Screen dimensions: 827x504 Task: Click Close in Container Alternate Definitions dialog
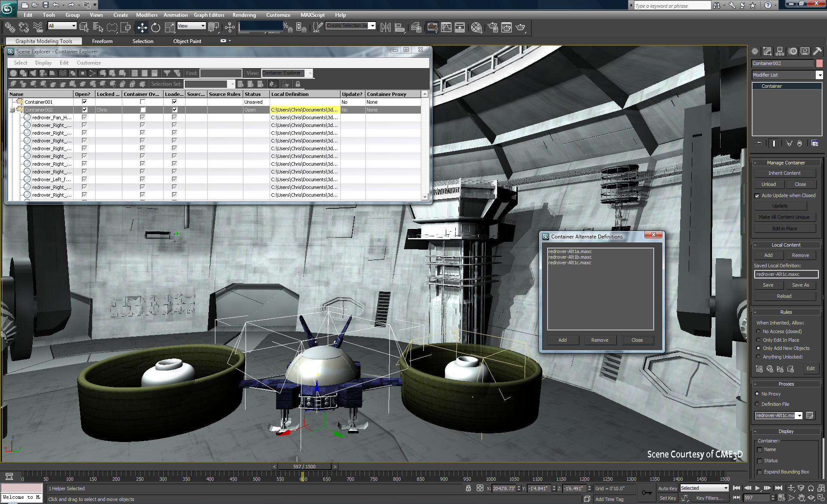[x=637, y=340]
